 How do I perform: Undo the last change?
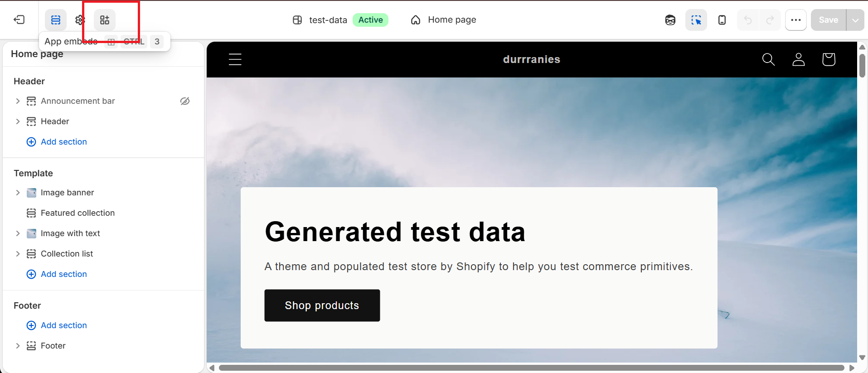tap(748, 20)
